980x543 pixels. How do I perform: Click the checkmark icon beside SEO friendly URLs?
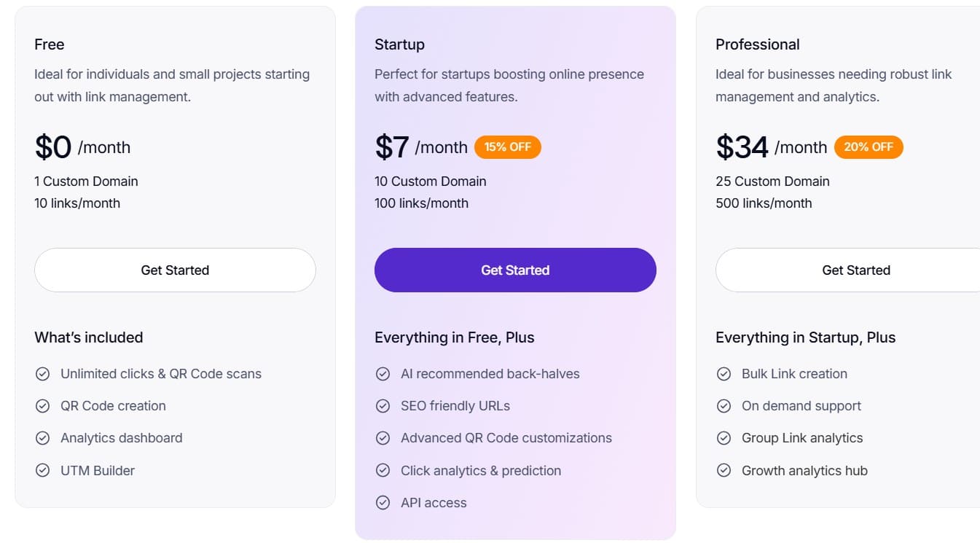click(x=383, y=406)
